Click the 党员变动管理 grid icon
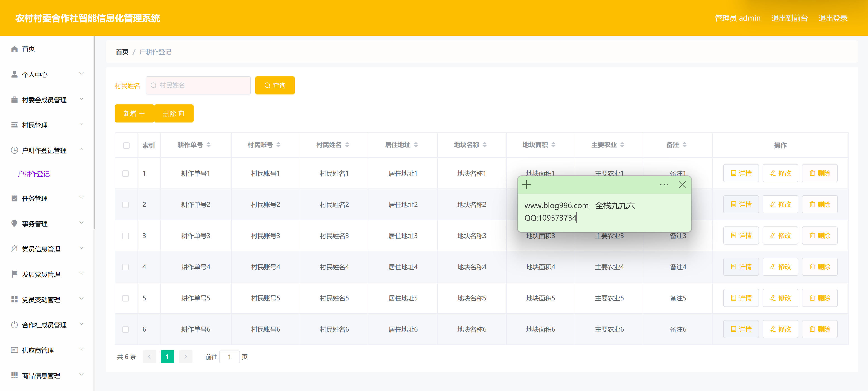Viewport: 868px width, 391px height. click(x=14, y=299)
